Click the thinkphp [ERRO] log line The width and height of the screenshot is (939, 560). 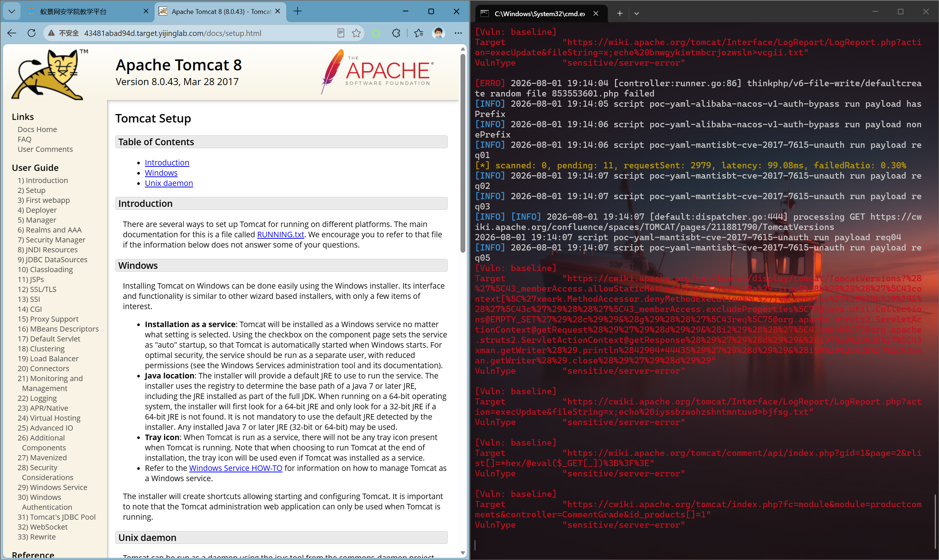tap(698, 88)
